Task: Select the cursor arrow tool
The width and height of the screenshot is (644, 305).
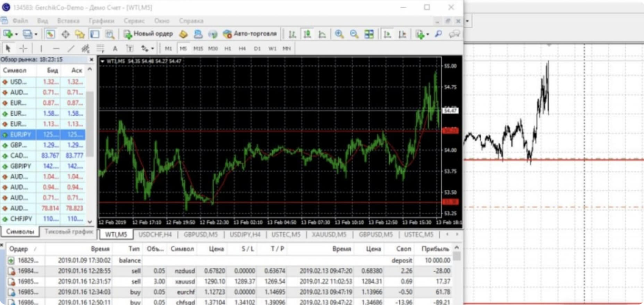Action: tap(8, 48)
